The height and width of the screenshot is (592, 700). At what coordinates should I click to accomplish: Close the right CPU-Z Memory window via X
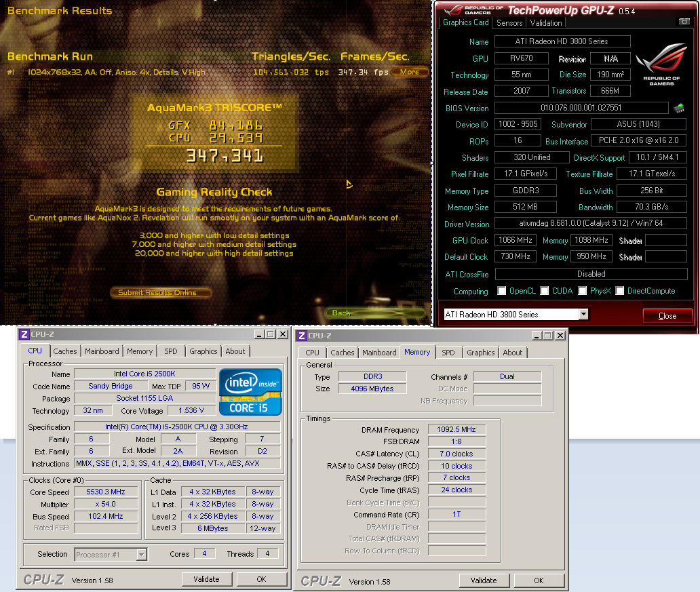560,336
